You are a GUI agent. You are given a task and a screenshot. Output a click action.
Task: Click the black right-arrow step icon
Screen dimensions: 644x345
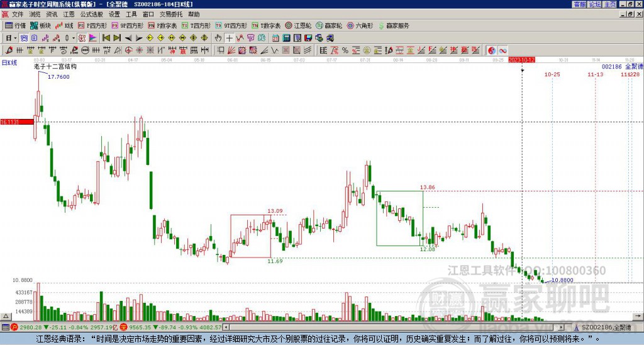(139, 38)
